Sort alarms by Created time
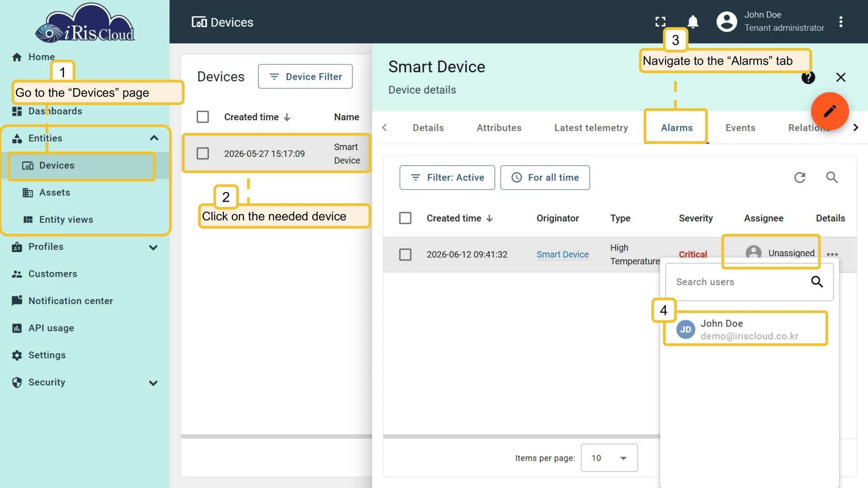 [459, 218]
